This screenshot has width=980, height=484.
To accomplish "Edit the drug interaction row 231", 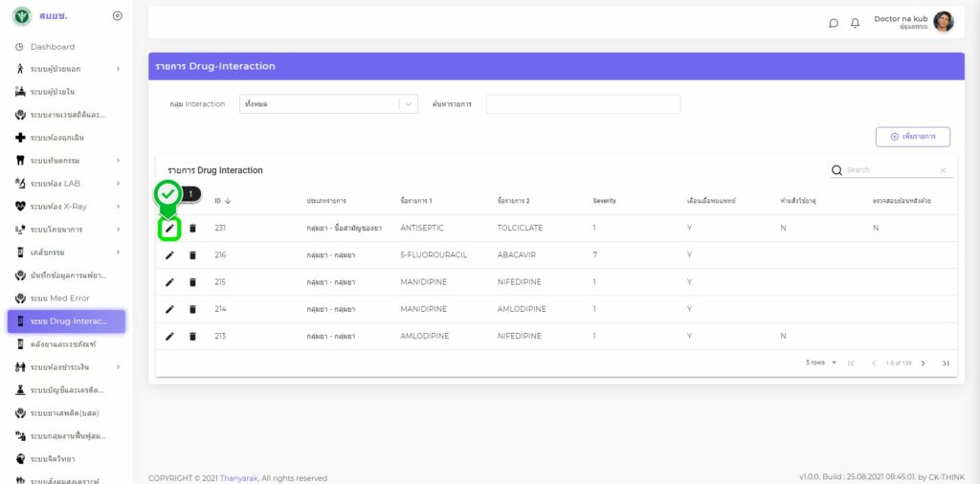I will [169, 229].
